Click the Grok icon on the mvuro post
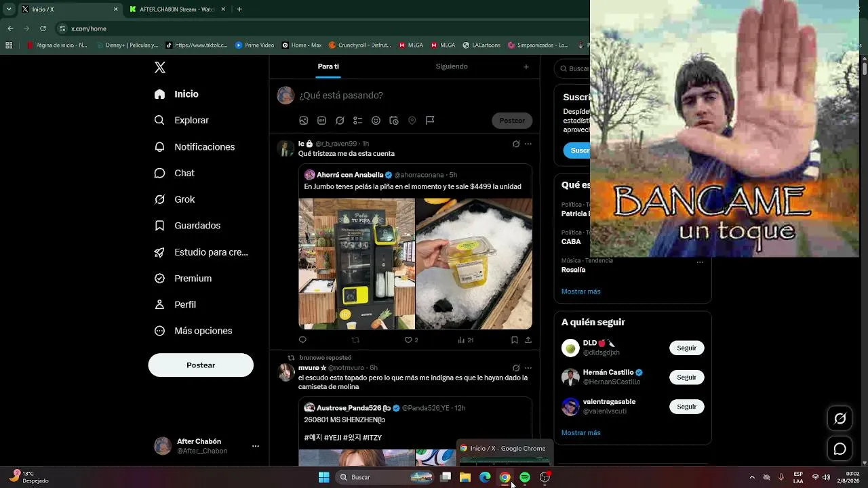This screenshot has width=868, height=488. tap(516, 368)
